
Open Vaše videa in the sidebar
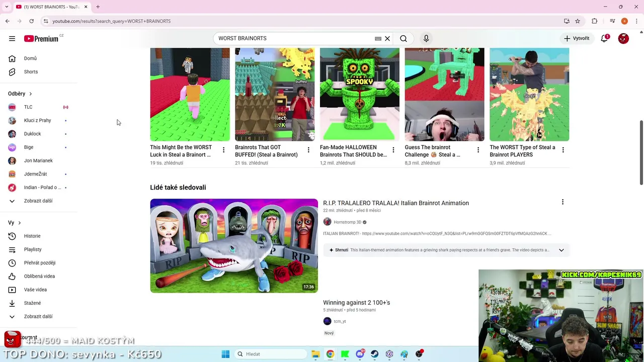coord(39,290)
